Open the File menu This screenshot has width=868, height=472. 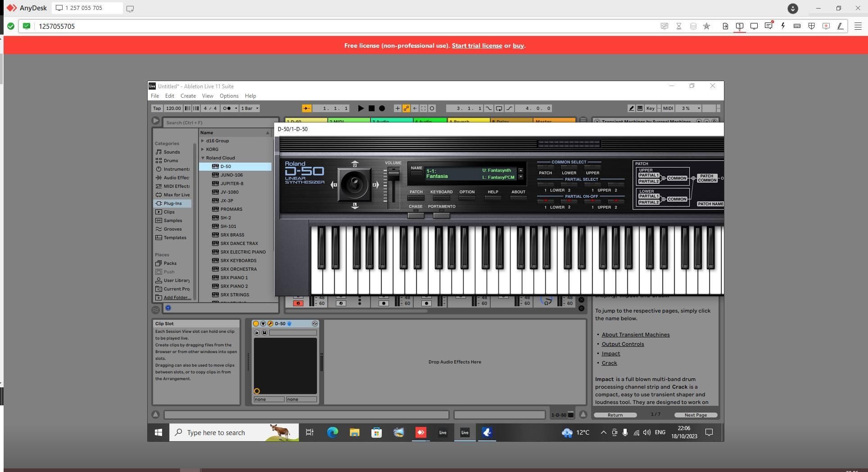(154, 96)
